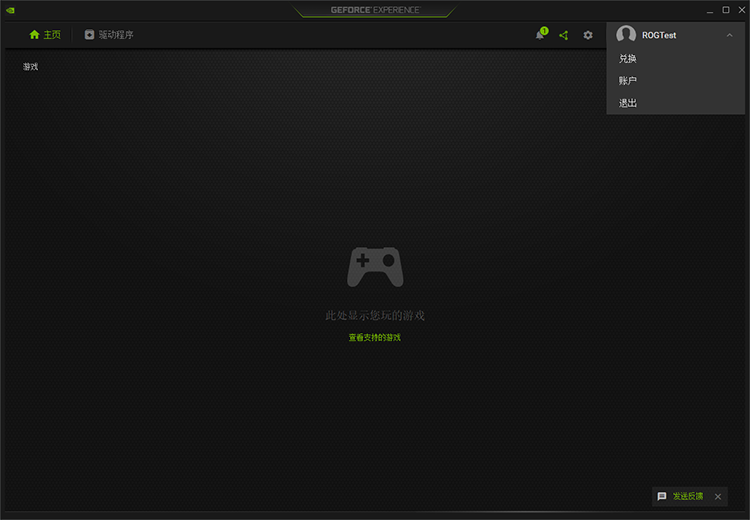750x520 pixels.
Task: Dismiss the feedback button with X
Action: [x=718, y=497]
